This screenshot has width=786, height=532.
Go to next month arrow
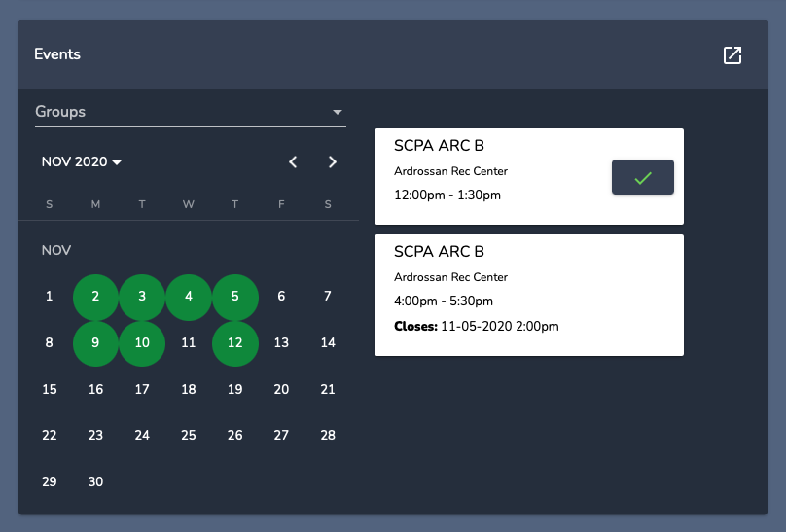(333, 162)
